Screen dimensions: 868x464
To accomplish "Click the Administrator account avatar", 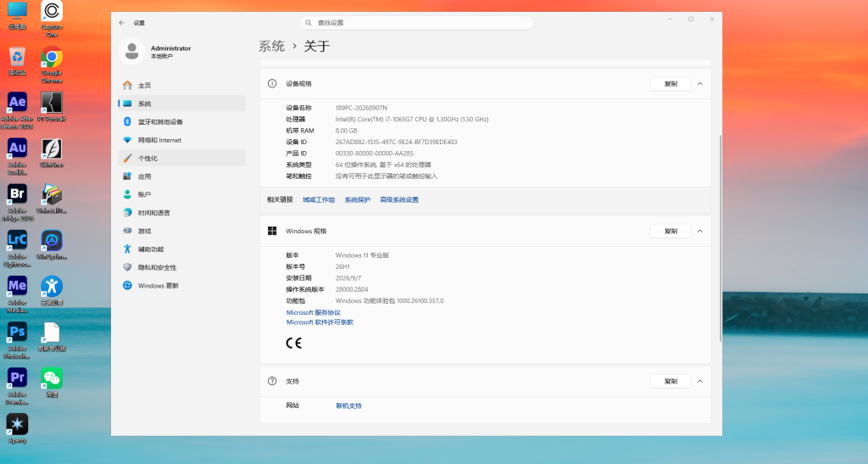I will [x=131, y=52].
